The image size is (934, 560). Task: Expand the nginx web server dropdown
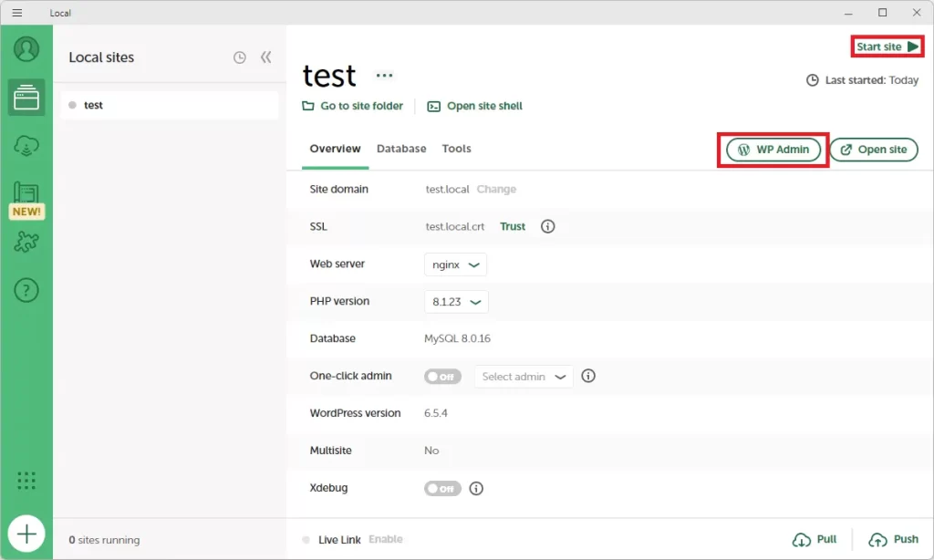coord(455,264)
